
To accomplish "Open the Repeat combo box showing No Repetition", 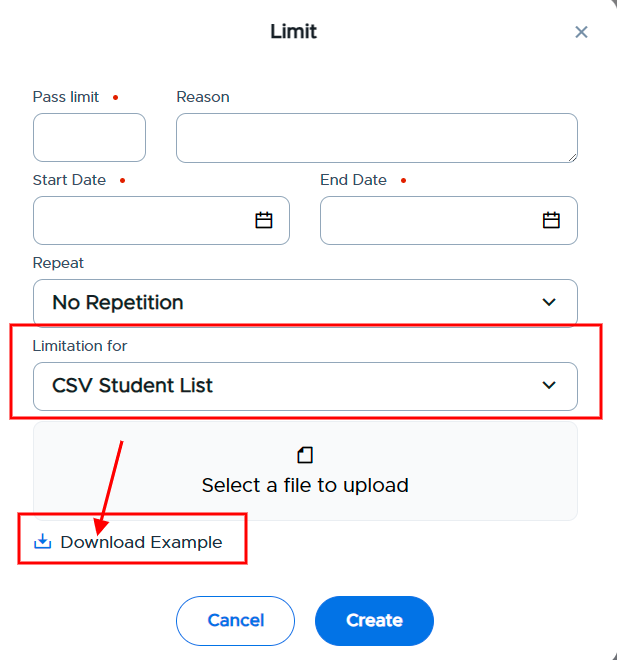I will [305, 302].
